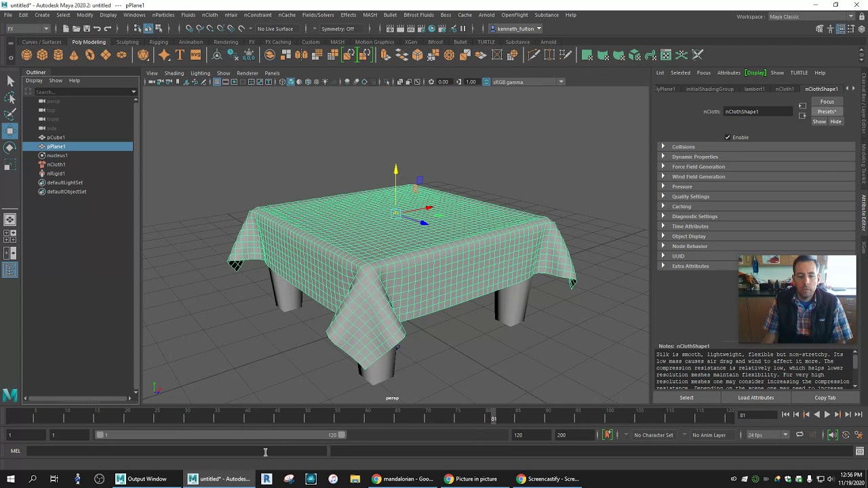
Task: Switch to the Sculpting shelf tab
Action: point(127,42)
